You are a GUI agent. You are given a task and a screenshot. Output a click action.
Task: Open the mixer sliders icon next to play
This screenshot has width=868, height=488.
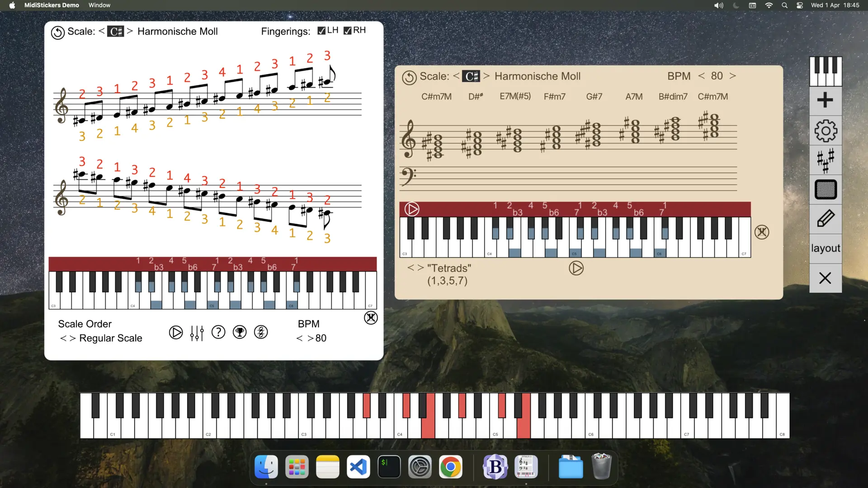coord(197,332)
